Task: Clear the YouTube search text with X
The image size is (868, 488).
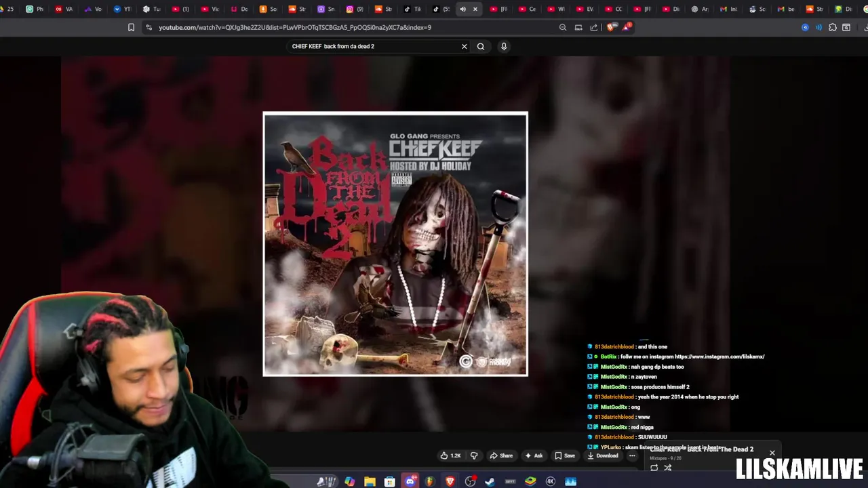Action: (465, 46)
